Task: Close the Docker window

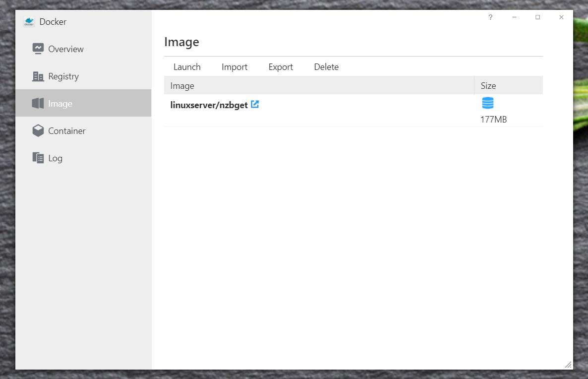Action: [x=561, y=17]
